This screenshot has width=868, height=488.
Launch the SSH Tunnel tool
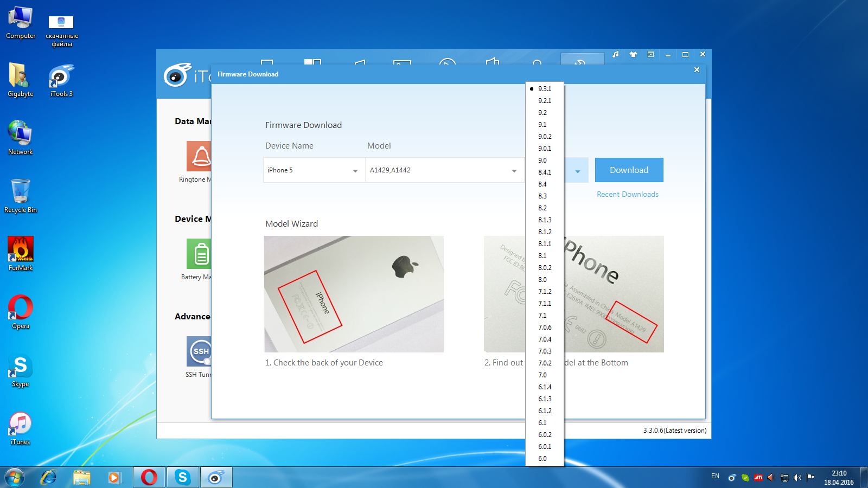pyautogui.click(x=199, y=351)
